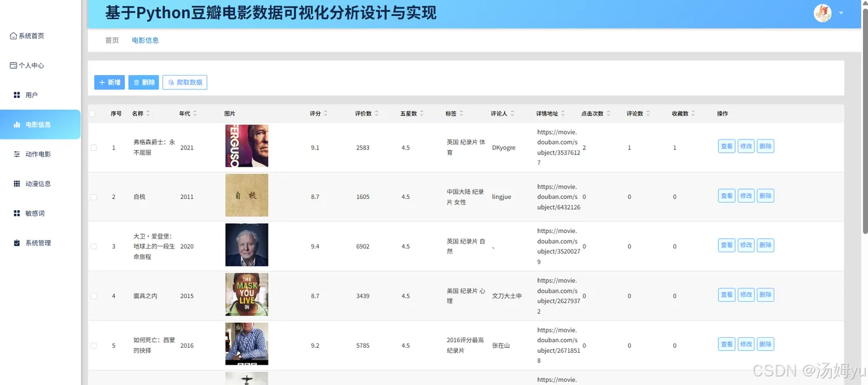
Task: Click the douban URL in row 2
Action: pyautogui.click(x=559, y=197)
